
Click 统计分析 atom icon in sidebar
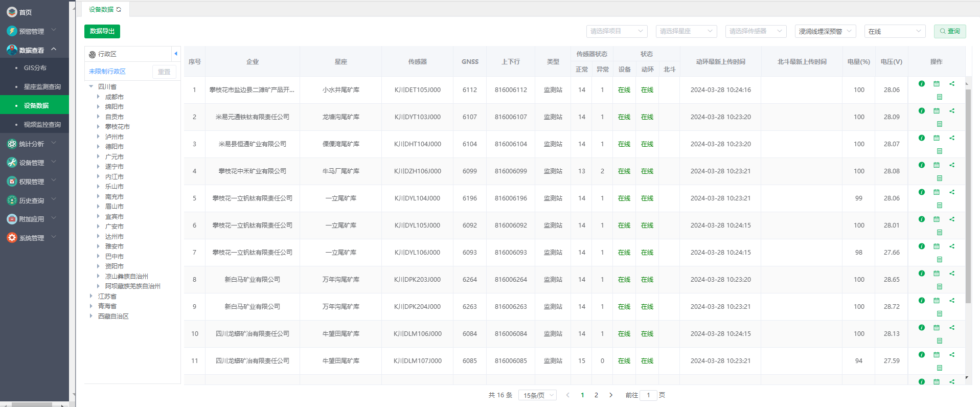pos(12,144)
